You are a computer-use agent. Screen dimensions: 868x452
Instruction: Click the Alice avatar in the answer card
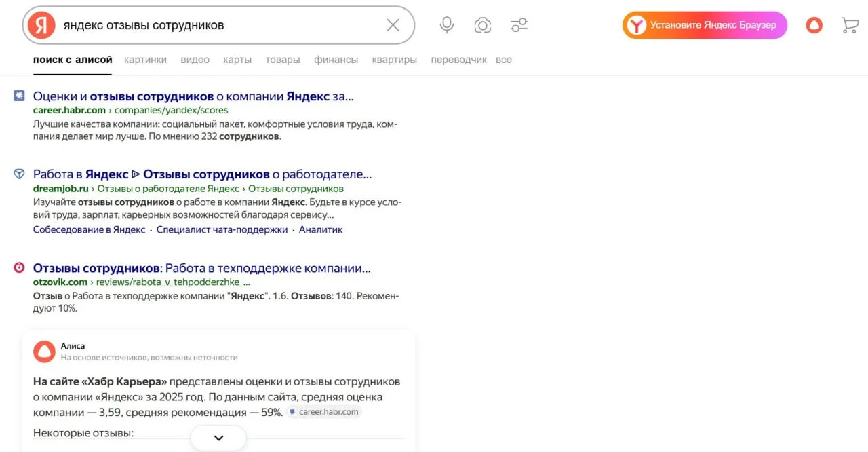pyautogui.click(x=43, y=352)
